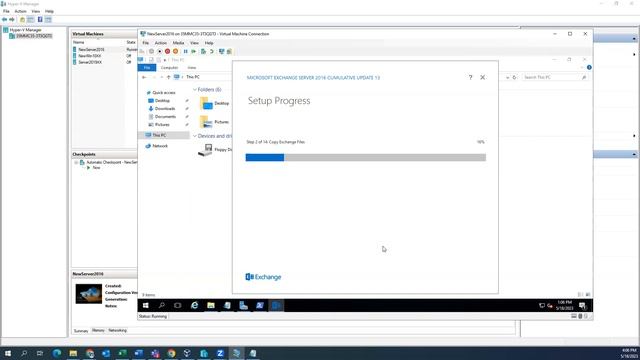This screenshot has width=640, height=360.
Task: Collapse the Folders group in This PC
Action: tap(195, 89)
